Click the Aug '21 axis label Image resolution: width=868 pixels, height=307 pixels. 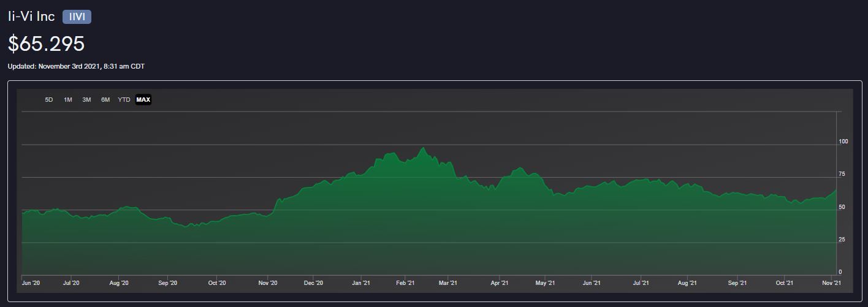687,283
